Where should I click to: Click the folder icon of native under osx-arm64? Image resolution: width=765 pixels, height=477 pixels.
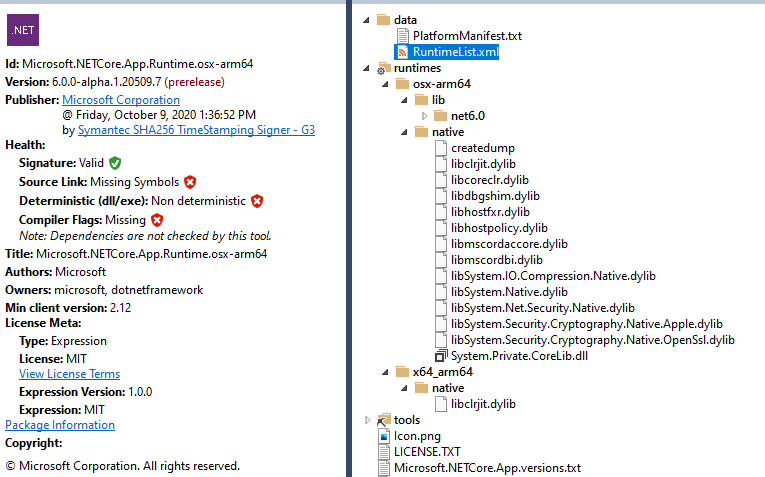[422, 132]
